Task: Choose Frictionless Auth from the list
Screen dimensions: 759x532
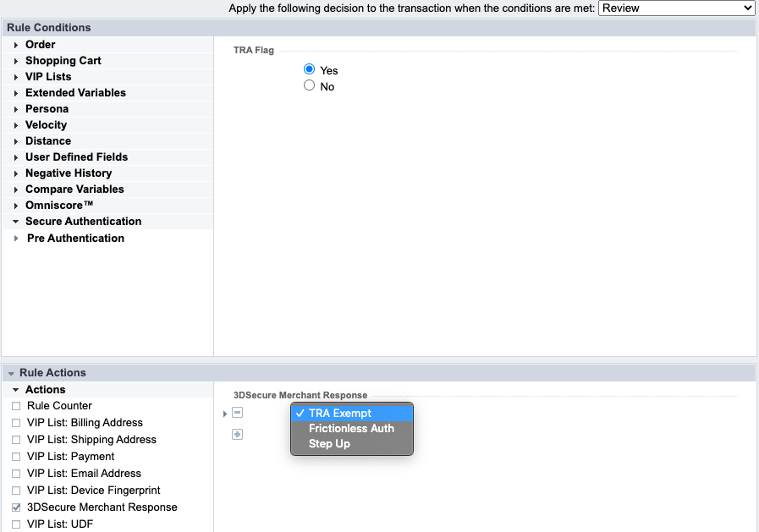Action: (x=351, y=429)
